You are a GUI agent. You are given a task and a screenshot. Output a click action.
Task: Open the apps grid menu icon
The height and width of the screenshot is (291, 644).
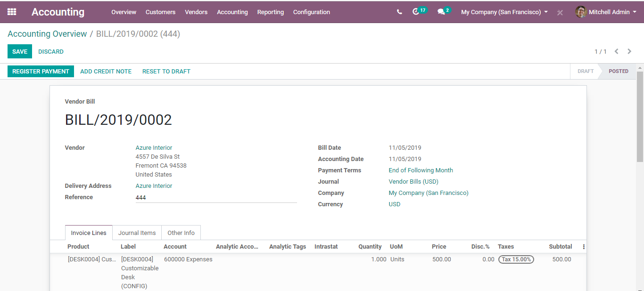[x=12, y=12]
